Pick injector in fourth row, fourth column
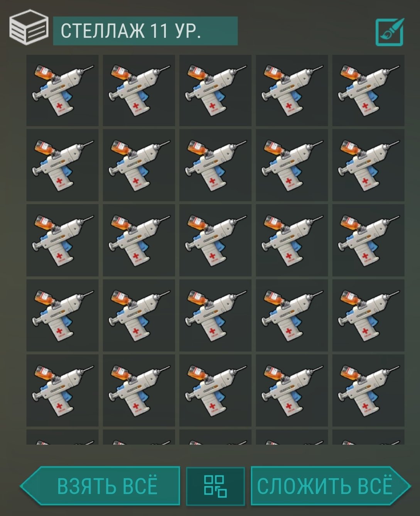 (292, 315)
